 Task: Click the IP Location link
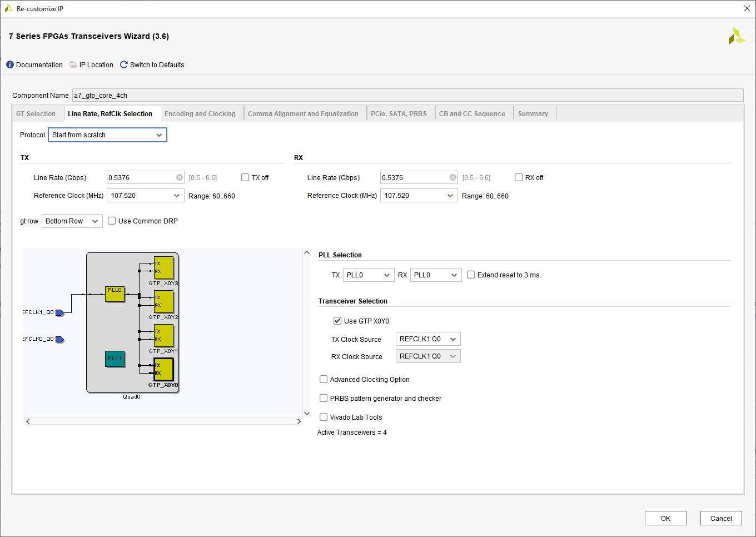pyautogui.click(x=96, y=65)
